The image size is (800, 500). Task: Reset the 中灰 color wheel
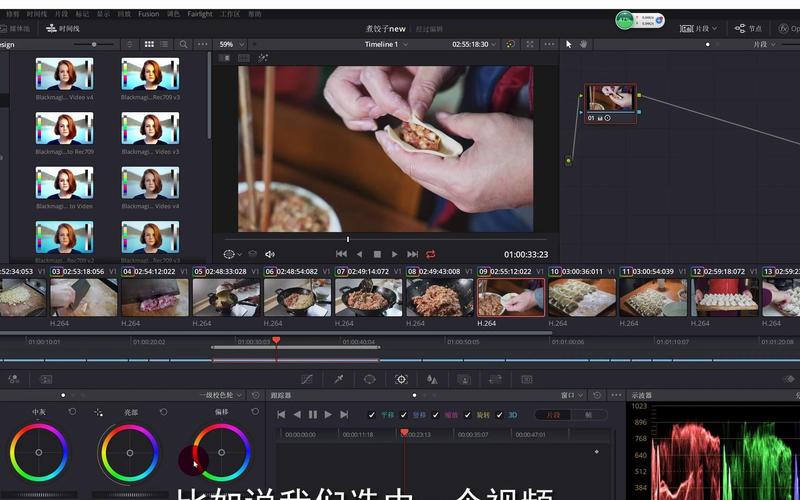[x=72, y=412]
